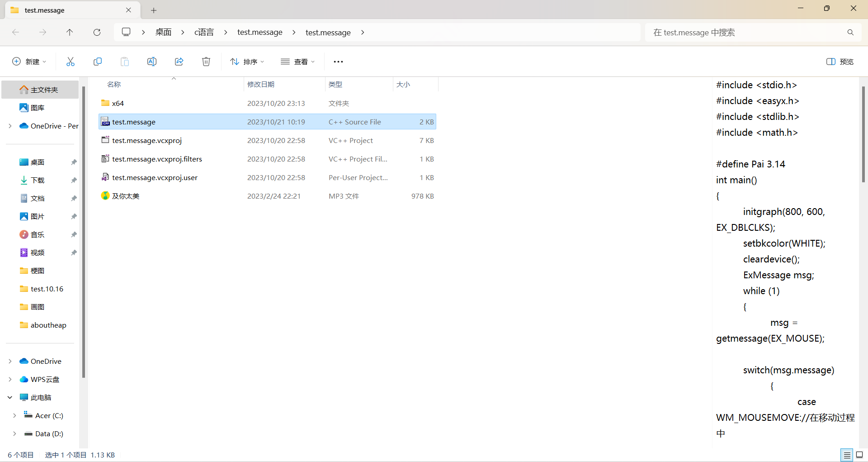This screenshot has height=462, width=868.
Task: Collapse the 此电脑 node
Action: pos(10,397)
